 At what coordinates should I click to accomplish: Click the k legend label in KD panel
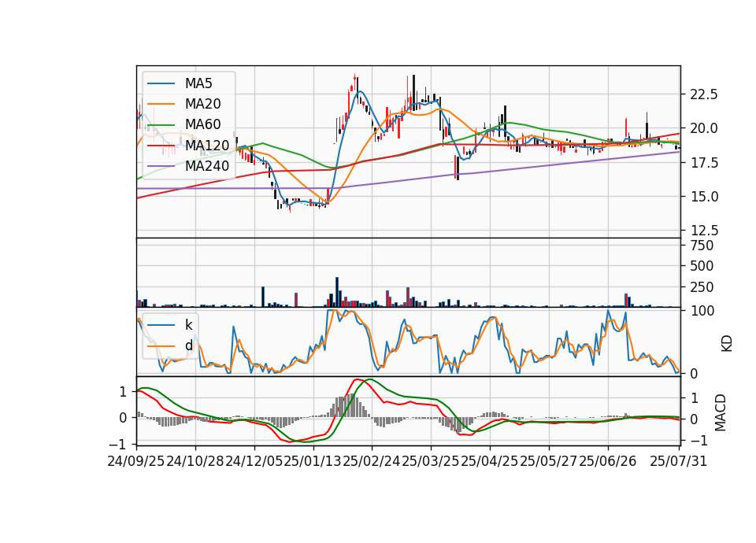[188, 325]
